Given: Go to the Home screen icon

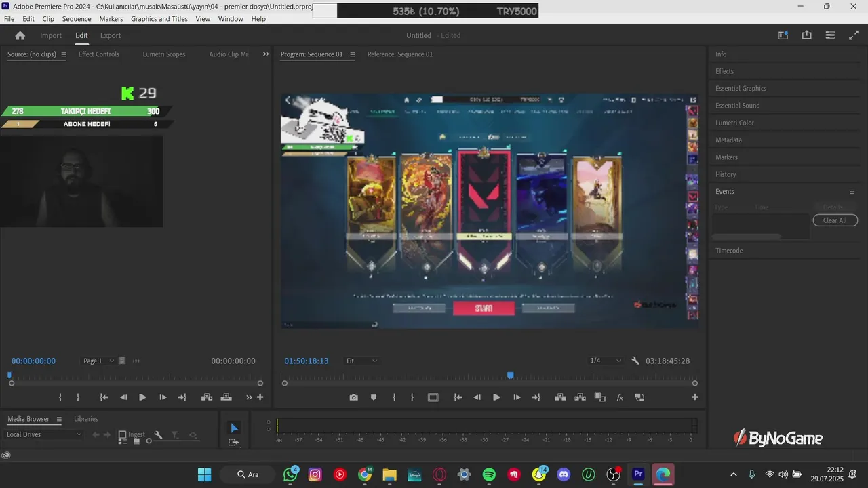Looking at the screenshot, I should pos(20,35).
